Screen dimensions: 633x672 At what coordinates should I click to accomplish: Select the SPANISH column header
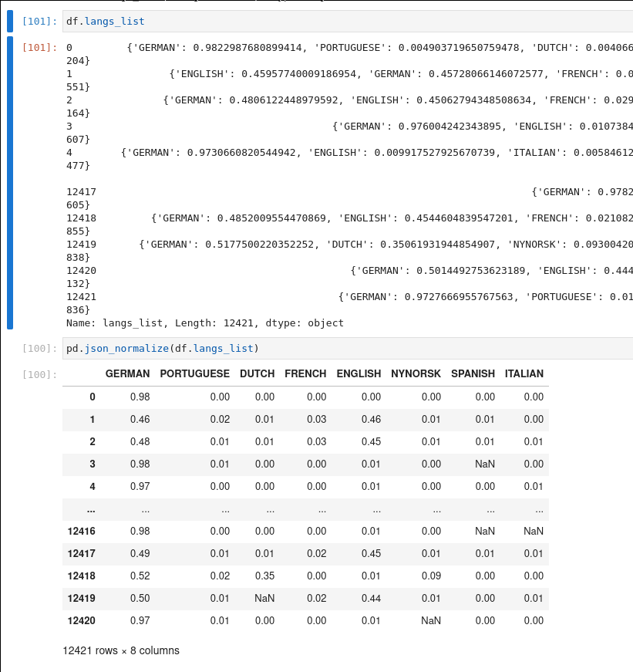pos(473,374)
